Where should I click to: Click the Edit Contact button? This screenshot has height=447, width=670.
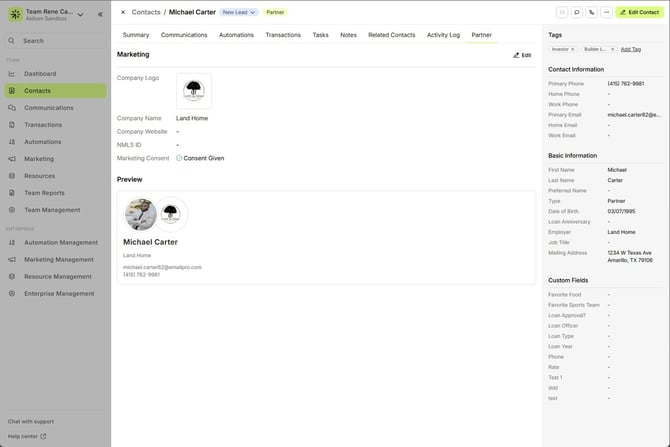[x=639, y=12]
